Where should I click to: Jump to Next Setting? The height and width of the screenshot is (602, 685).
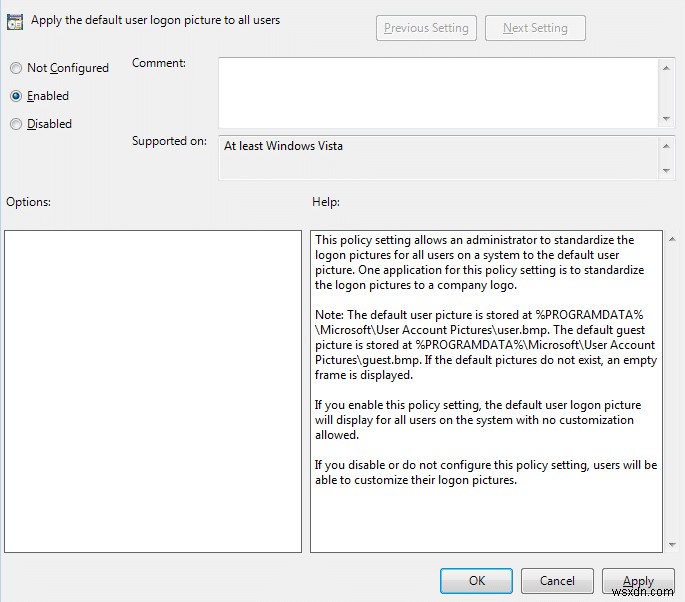point(535,28)
